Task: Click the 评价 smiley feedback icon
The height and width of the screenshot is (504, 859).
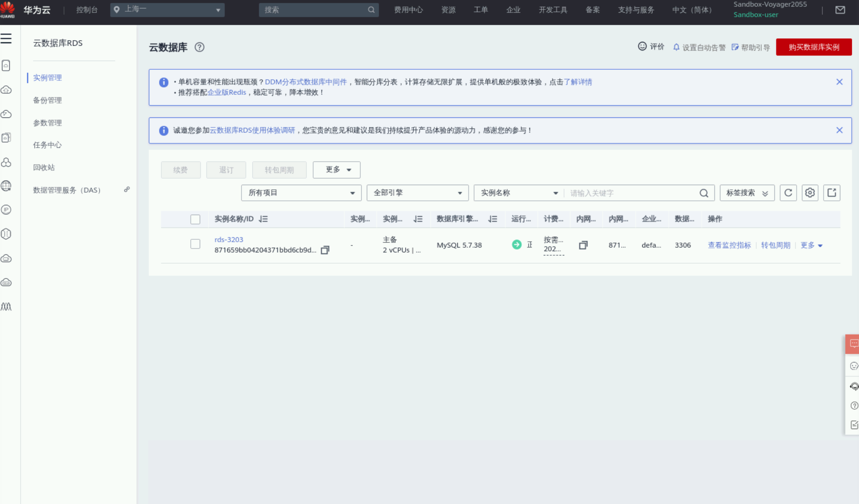Action: click(x=642, y=46)
